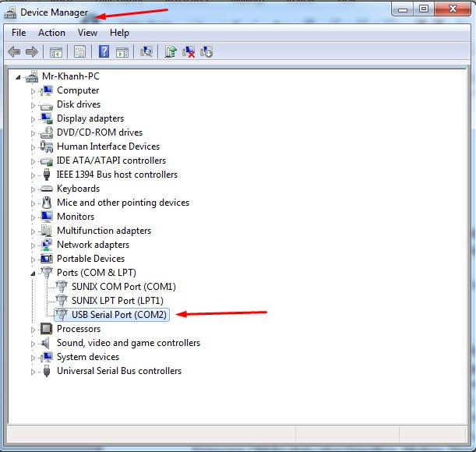Click the Sound, video and game controllers speaker icon
Image resolution: width=476 pixels, height=452 pixels.
tap(45, 343)
